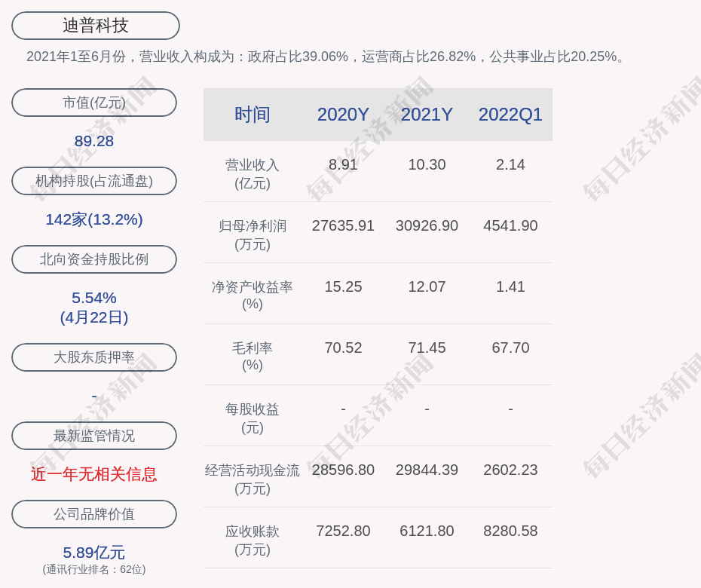
Task: Select the receivables value 8280.58
Action: pos(510,531)
